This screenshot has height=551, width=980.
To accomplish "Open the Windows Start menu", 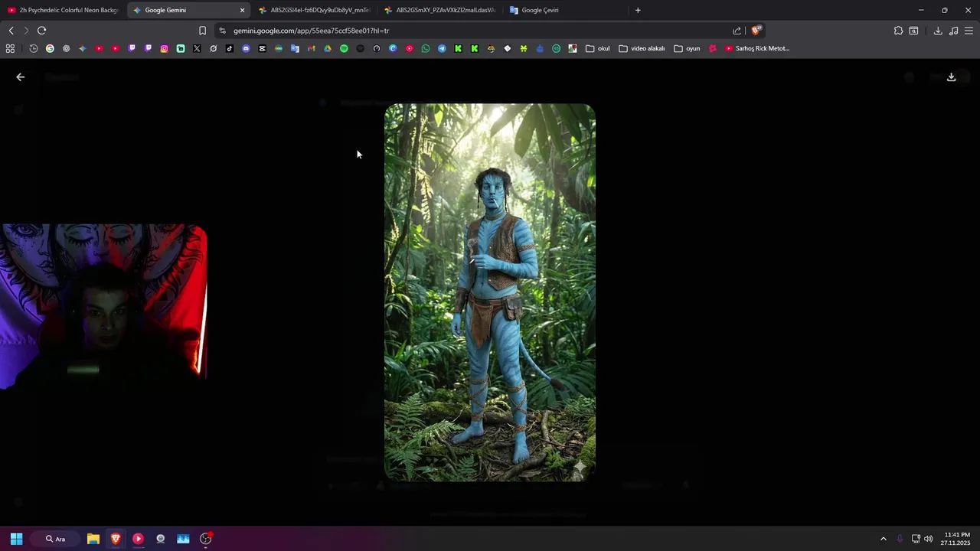I will (x=16, y=539).
